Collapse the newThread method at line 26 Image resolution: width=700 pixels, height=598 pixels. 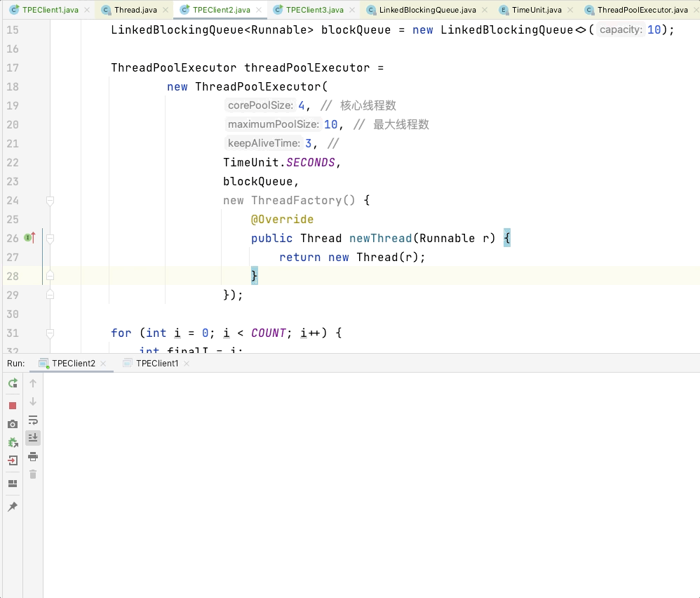[x=50, y=239]
